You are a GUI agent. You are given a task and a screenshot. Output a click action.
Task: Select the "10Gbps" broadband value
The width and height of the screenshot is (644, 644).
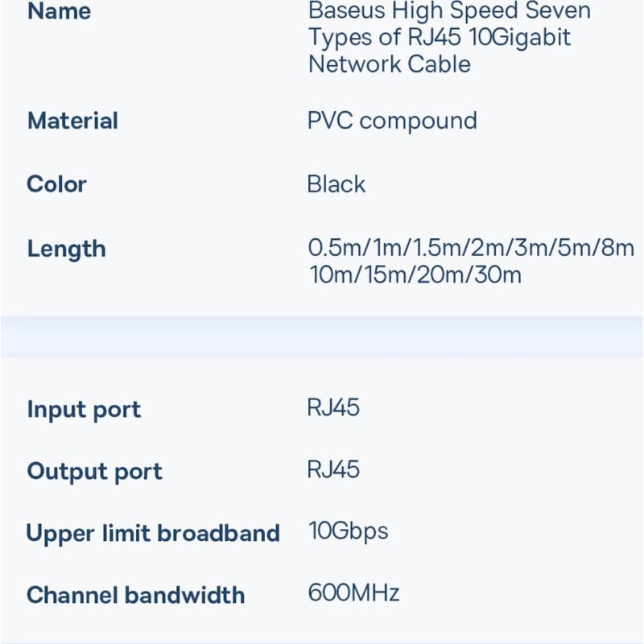coord(348,531)
